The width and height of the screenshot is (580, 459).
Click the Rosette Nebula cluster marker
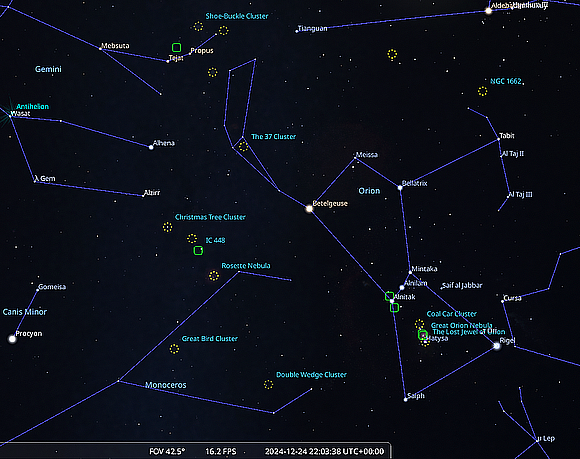point(214,276)
